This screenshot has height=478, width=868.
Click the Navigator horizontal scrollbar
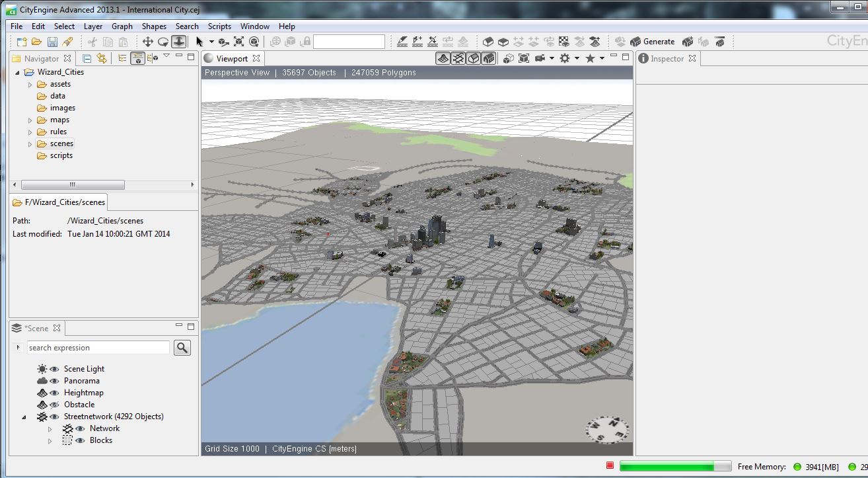(x=73, y=184)
